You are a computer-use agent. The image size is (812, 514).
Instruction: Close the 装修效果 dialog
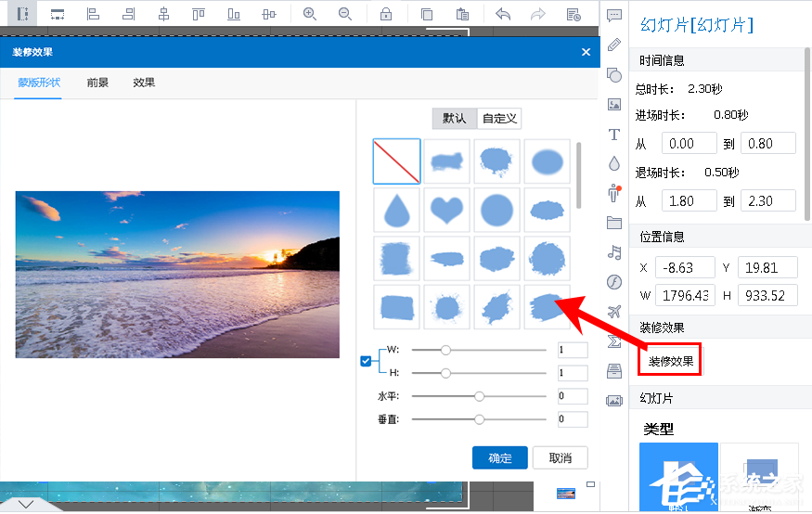coord(586,52)
